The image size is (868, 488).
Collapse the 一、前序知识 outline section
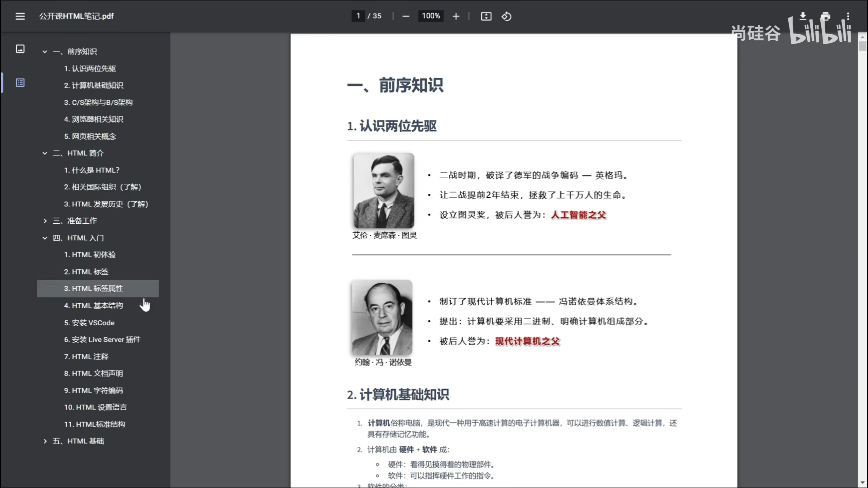(x=45, y=52)
